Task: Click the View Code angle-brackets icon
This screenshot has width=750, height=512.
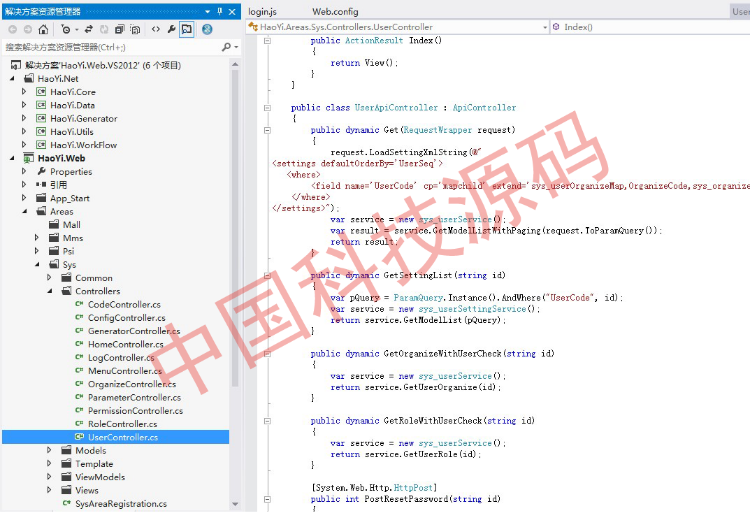Action: pos(156,29)
